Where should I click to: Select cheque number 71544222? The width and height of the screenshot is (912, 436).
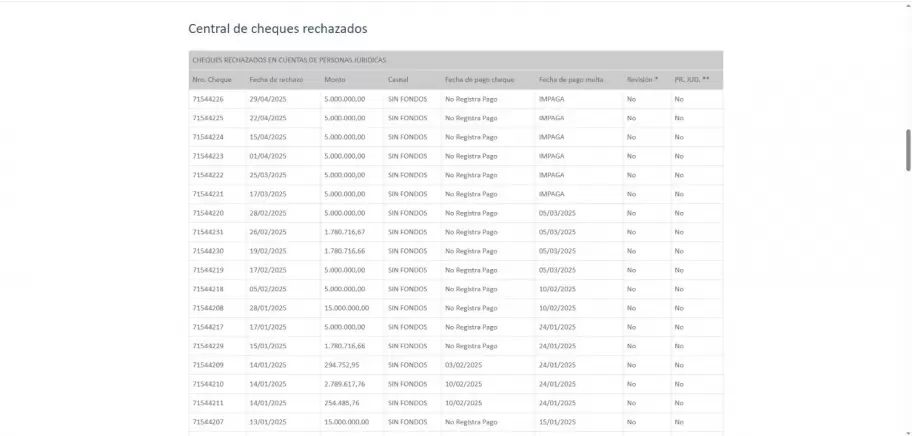(x=208, y=175)
